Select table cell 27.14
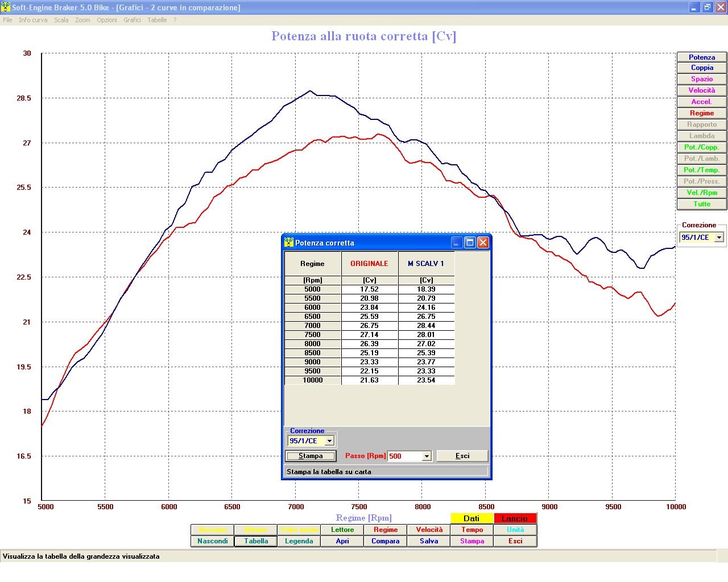 (369, 335)
